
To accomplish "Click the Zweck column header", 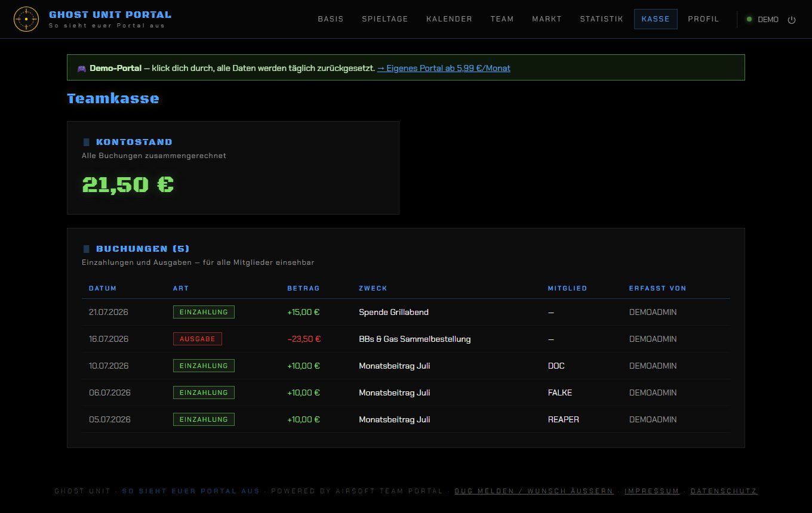I will (x=373, y=288).
